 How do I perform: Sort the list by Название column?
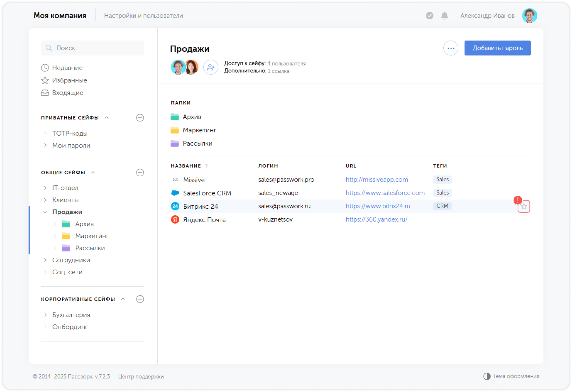click(186, 166)
